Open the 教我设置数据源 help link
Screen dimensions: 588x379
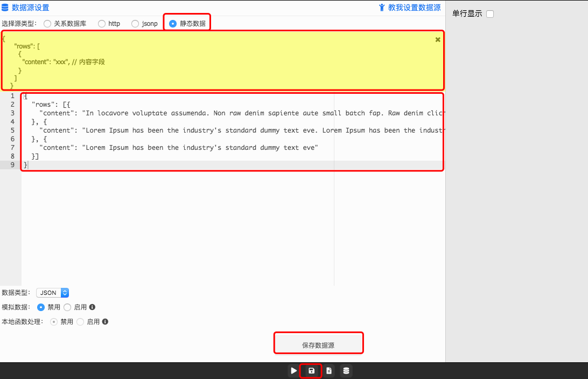(x=414, y=8)
